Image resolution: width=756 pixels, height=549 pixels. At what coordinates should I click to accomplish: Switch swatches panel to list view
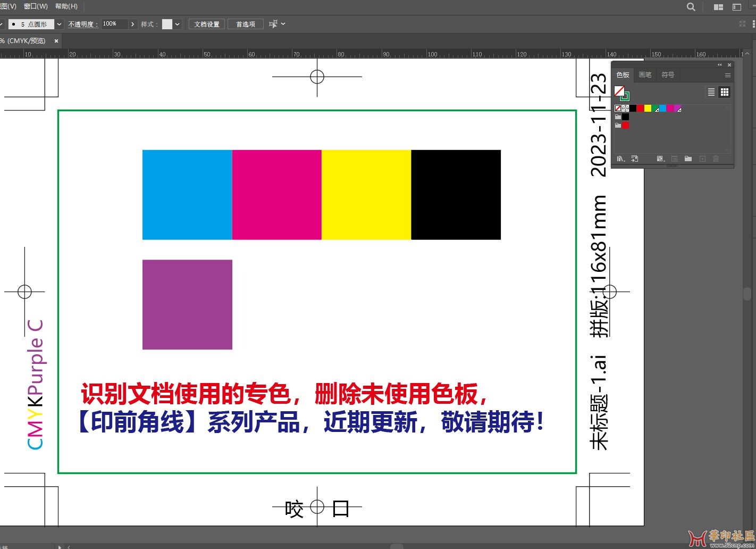pos(711,92)
